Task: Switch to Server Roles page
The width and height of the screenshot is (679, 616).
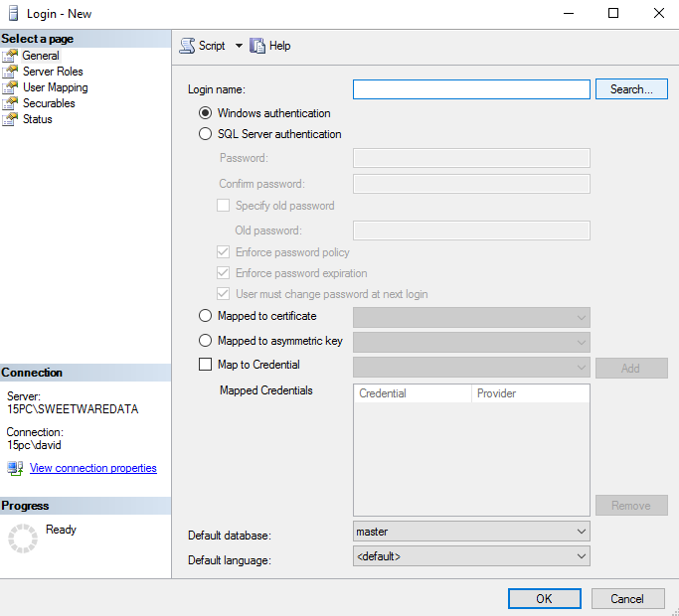Action: (53, 72)
